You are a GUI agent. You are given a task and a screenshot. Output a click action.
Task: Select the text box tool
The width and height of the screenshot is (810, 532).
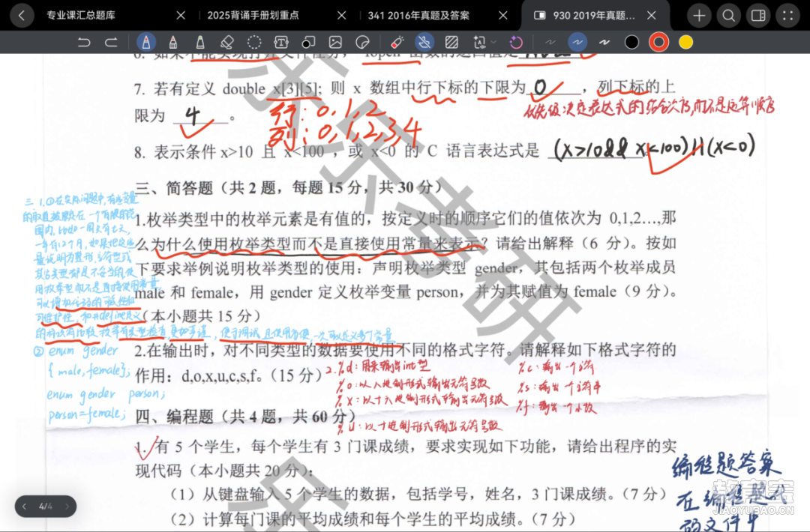click(281, 43)
